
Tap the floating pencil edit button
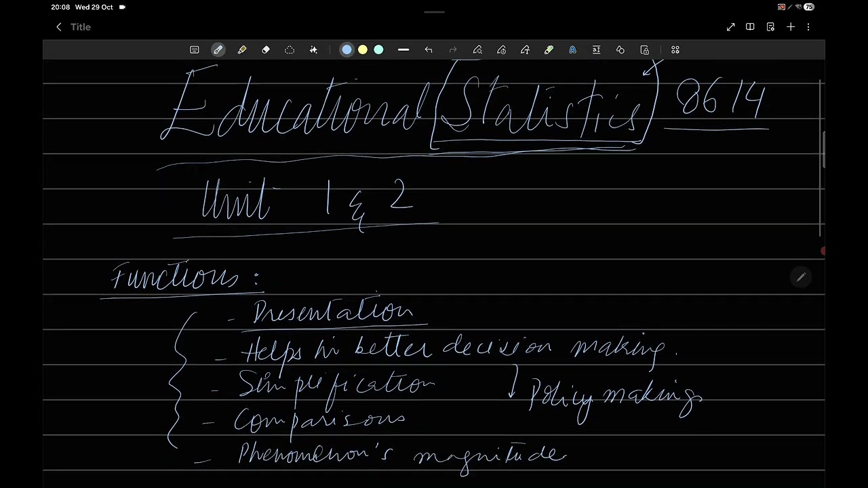click(x=801, y=277)
